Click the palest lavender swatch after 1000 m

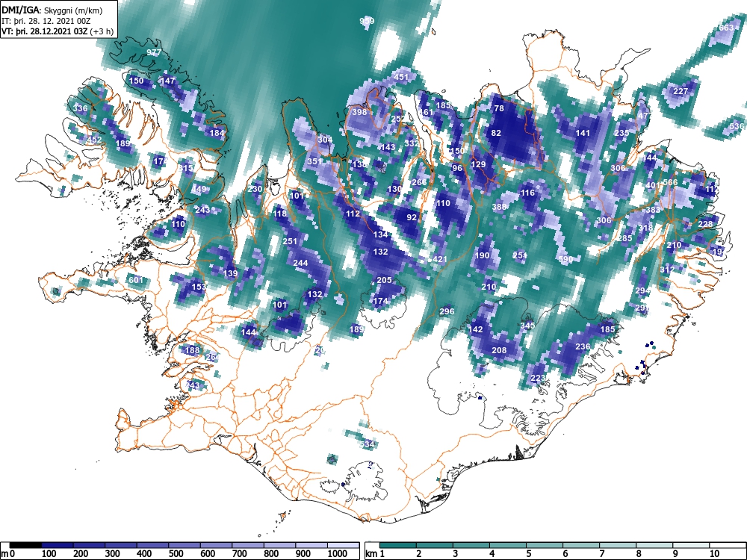[344, 545]
